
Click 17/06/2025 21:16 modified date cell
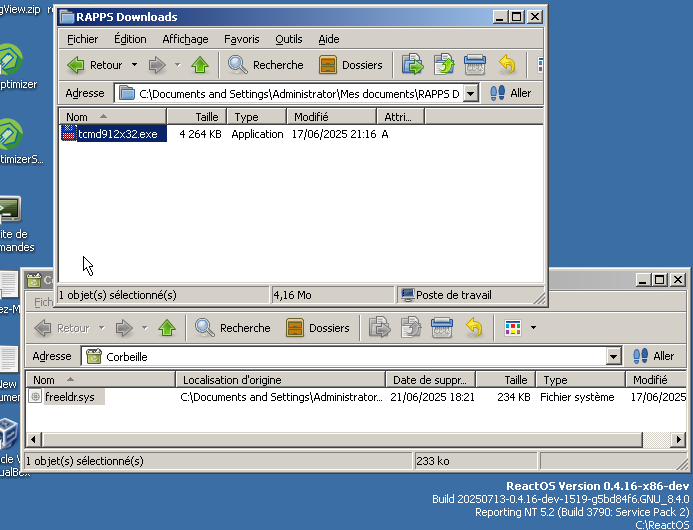click(x=334, y=134)
